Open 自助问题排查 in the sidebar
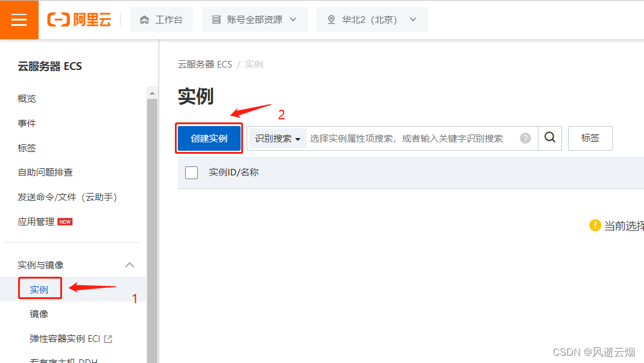Viewport: 644px width, 363px height. [45, 172]
